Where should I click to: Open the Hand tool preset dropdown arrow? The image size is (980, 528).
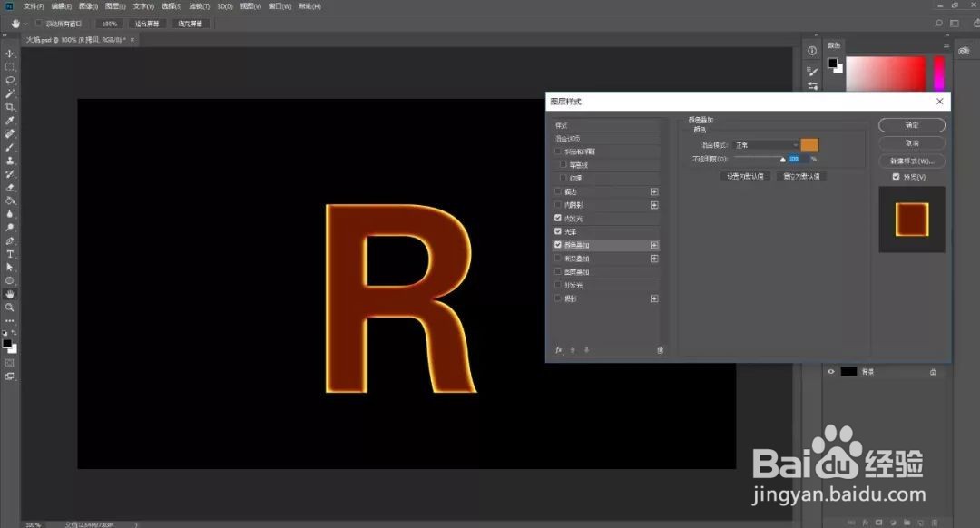pos(25,24)
